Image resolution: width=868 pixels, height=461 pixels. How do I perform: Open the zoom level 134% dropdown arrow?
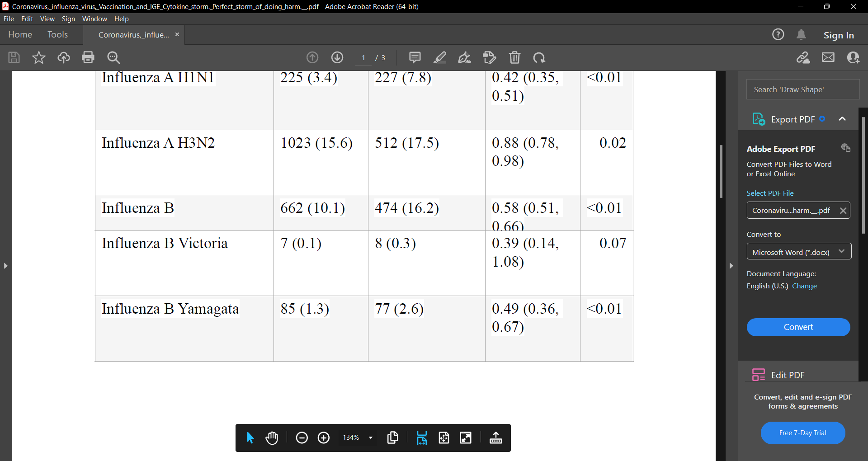(371, 437)
